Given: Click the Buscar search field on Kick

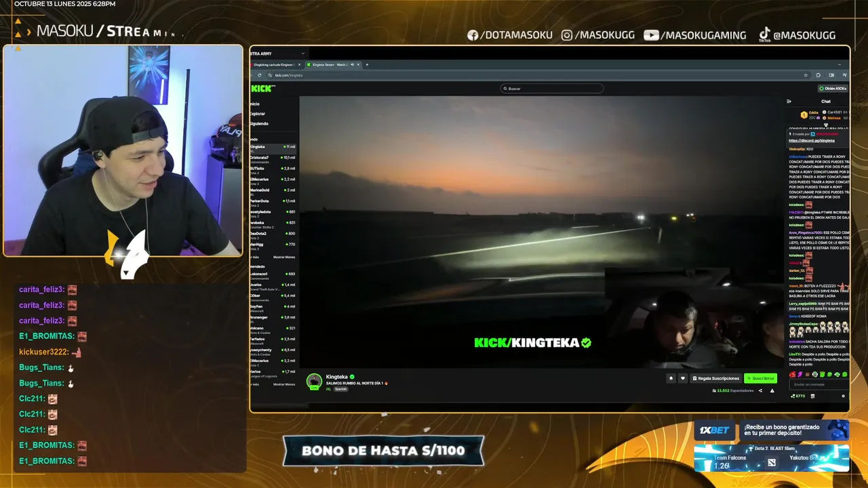Looking at the screenshot, I should coord(552,88).
